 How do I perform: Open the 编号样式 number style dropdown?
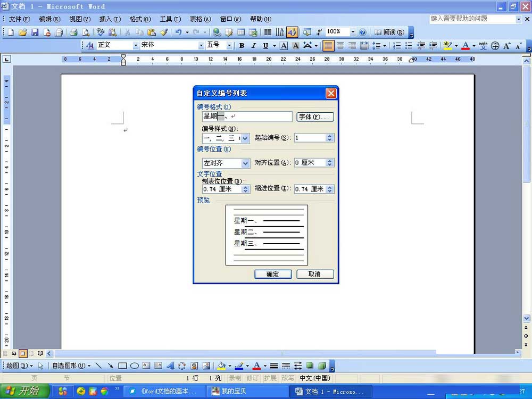point(245,138)
